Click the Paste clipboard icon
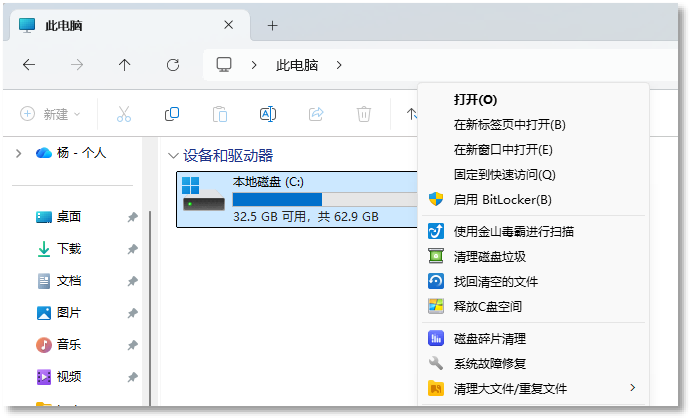Screen dimensions: 690x420 coord(220,114)
